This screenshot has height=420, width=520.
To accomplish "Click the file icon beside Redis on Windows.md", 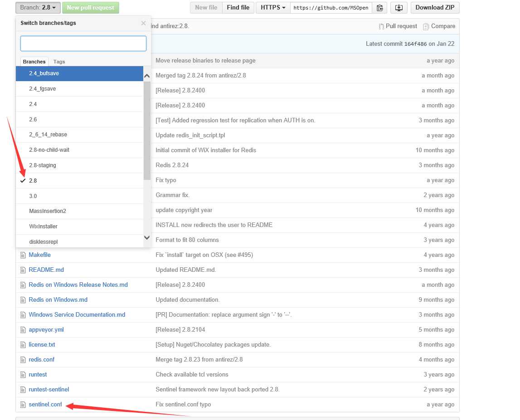I will 23,299.
